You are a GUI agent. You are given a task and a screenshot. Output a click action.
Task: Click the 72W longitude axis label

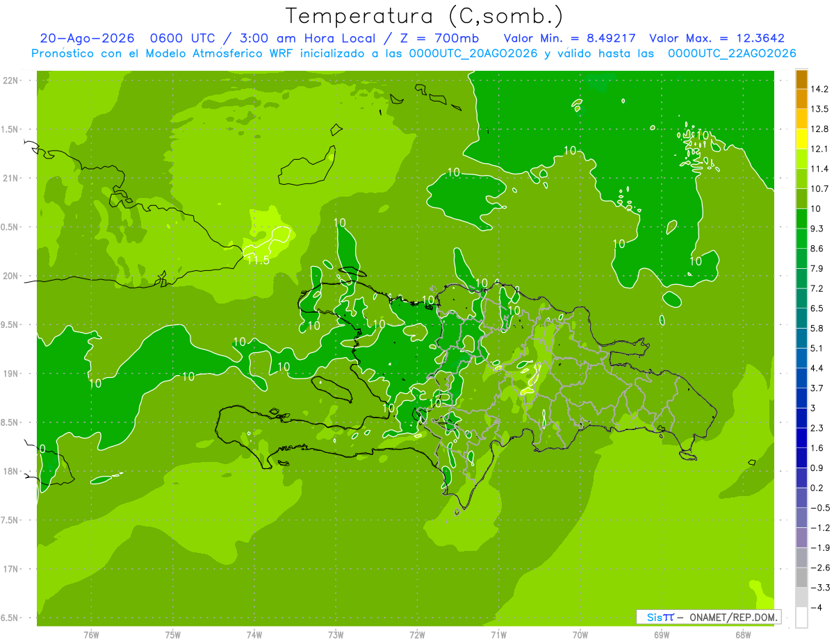coord(417,635)
